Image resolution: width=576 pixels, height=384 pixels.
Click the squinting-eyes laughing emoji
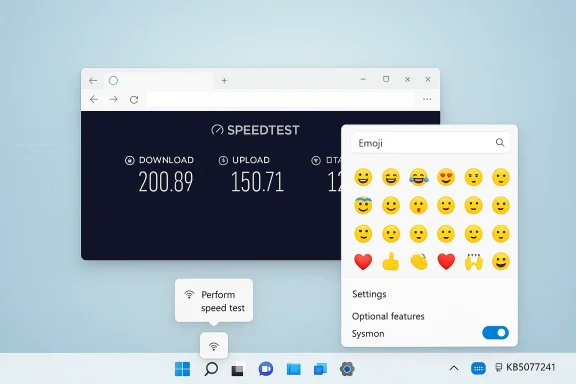point(391,177)
